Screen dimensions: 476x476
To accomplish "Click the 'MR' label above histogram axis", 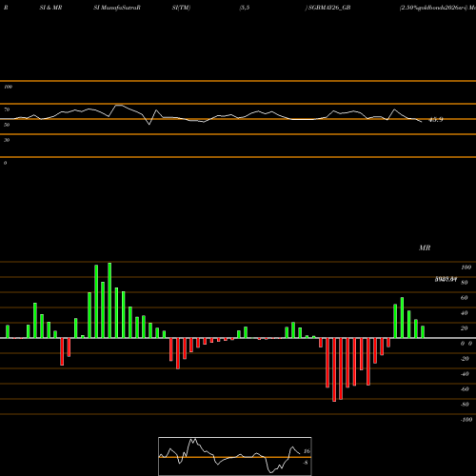I will 425,248.
